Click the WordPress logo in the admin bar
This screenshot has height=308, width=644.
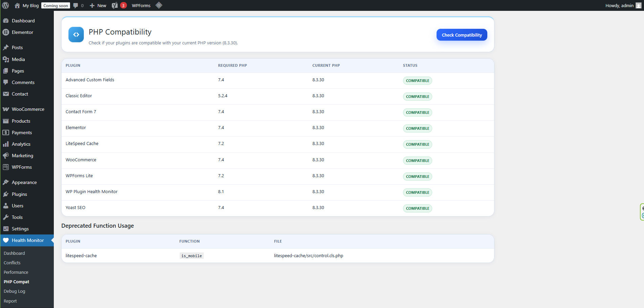click(x=5, y=5)
